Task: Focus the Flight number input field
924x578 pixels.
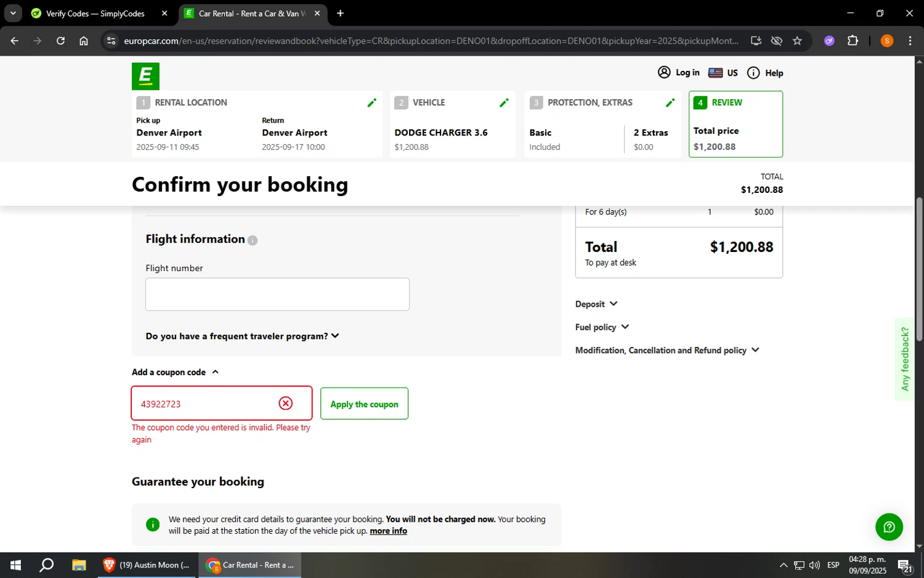Action: click(277, 295)
